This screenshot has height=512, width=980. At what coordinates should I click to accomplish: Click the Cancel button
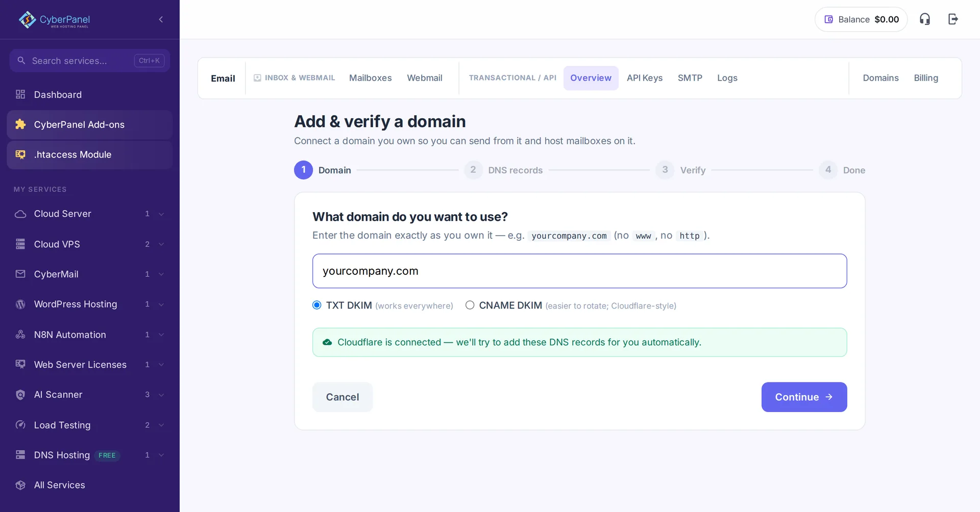point(342,397)
